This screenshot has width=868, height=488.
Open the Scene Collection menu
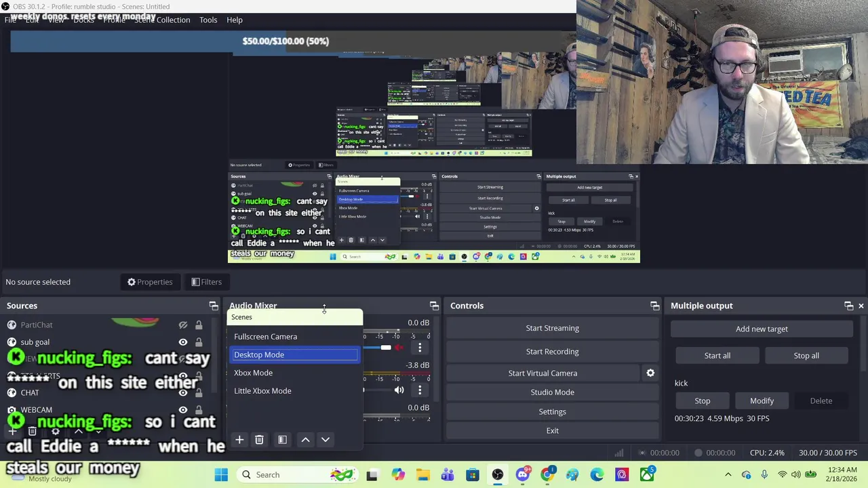pyautogui.click(x=162, y=20)
